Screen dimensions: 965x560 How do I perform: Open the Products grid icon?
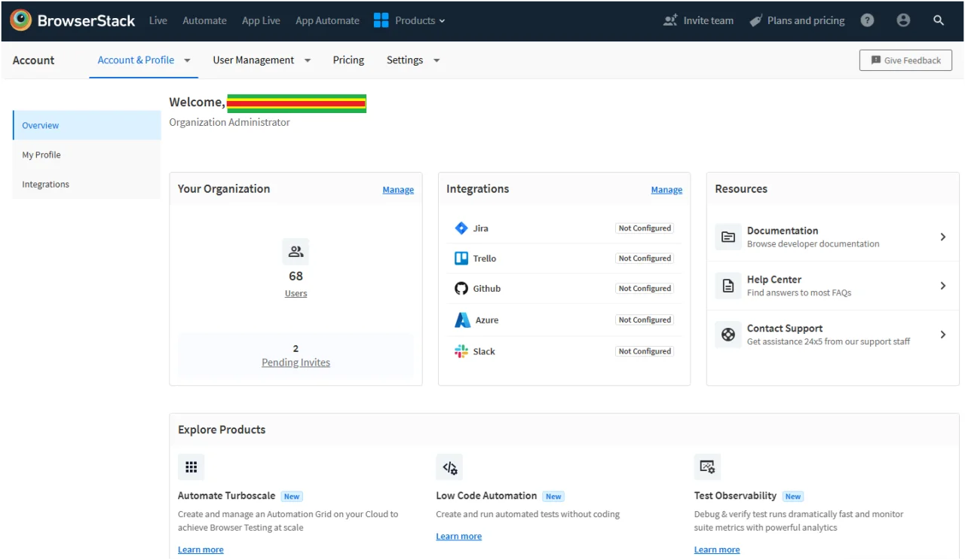click(x=381, y=20)
